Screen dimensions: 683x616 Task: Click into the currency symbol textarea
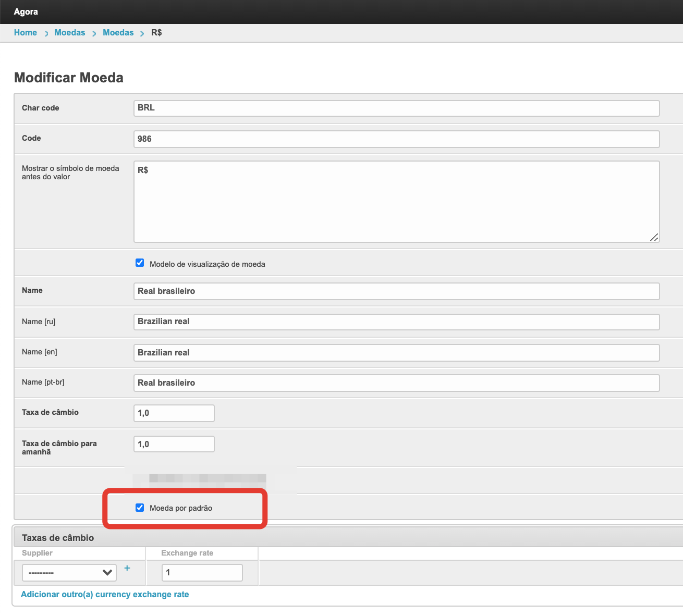(396, 202)
